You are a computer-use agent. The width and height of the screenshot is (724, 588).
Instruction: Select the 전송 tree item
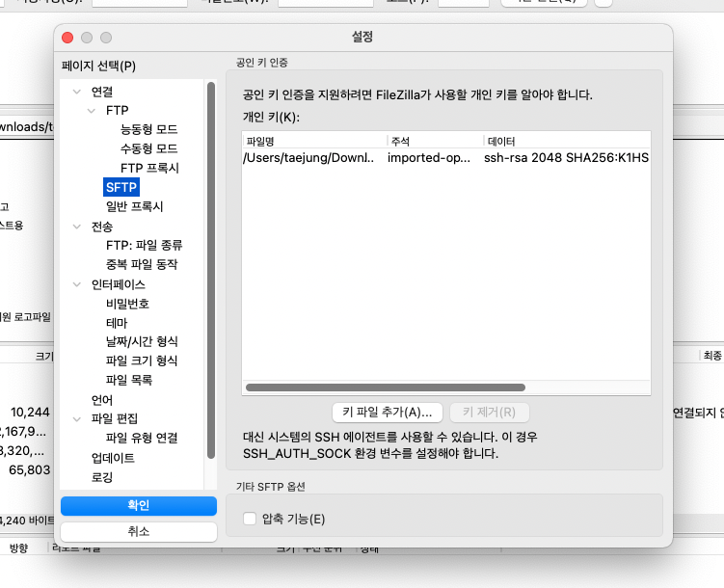tap(102, 227)
